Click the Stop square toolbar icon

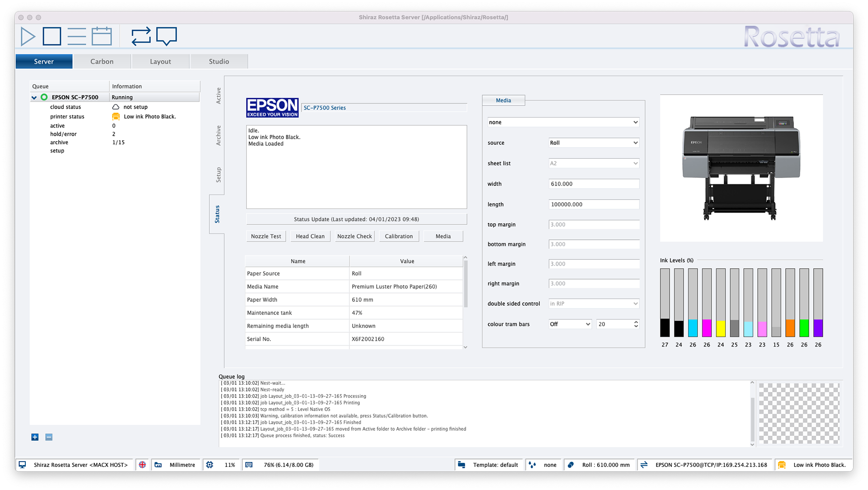tap(52, 36)
